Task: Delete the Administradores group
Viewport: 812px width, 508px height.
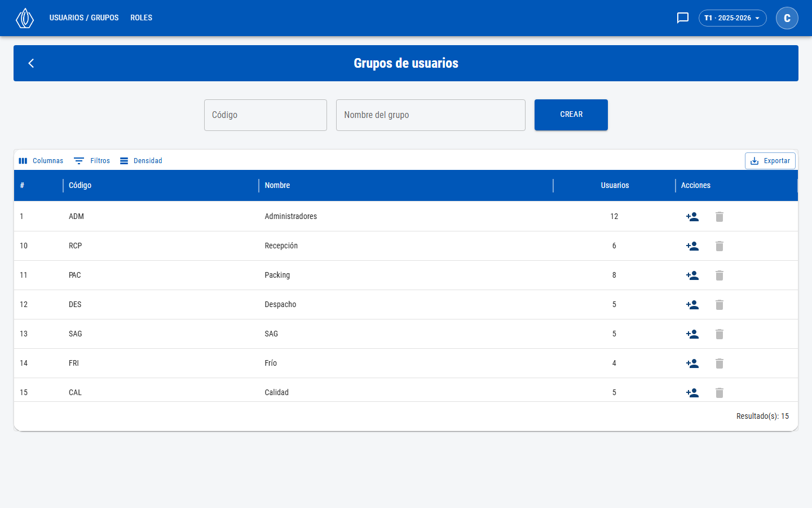Action: 720,217
